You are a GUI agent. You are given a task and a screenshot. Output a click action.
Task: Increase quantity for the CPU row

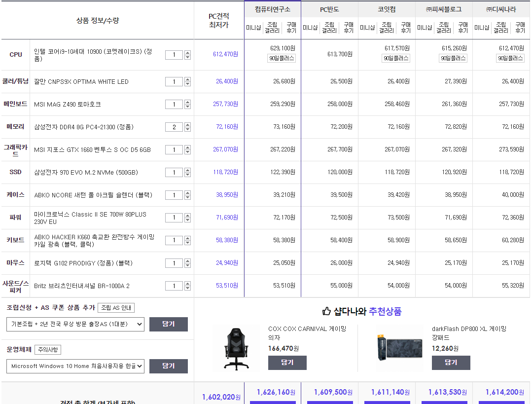(x=188, y=53)
